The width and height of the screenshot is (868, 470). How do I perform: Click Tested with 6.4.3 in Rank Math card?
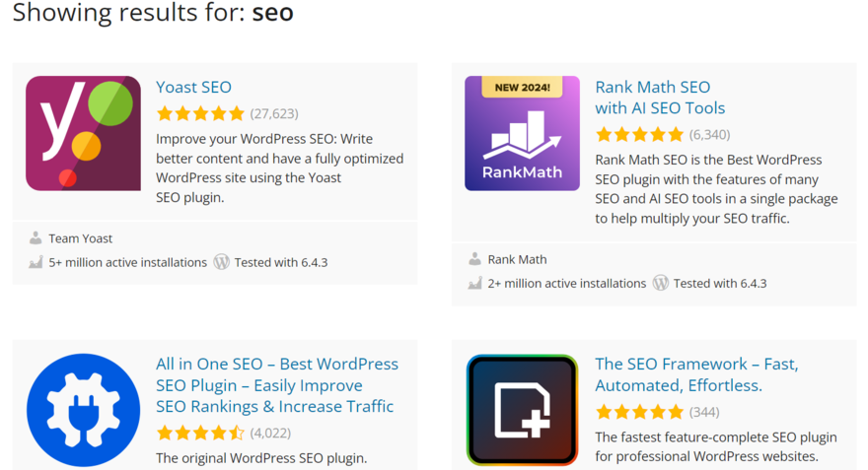720,284
